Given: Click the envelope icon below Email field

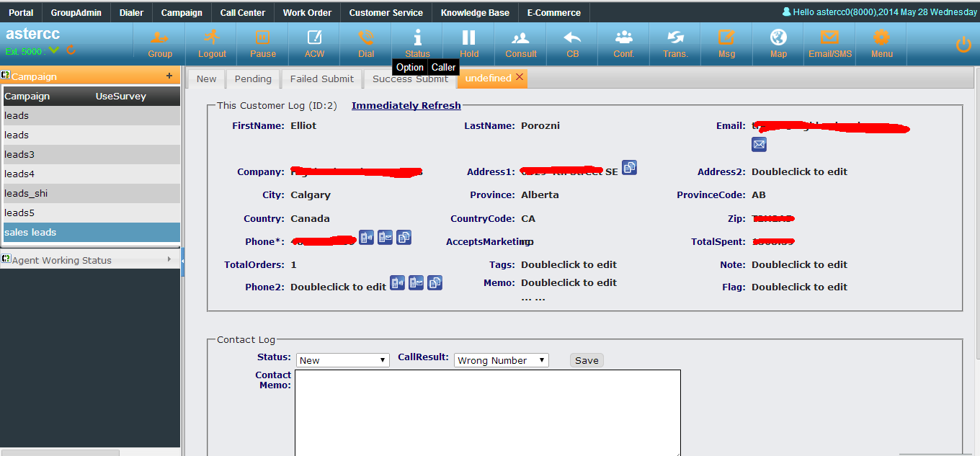Looking at the screenshot, I should (x=759, y=145).
